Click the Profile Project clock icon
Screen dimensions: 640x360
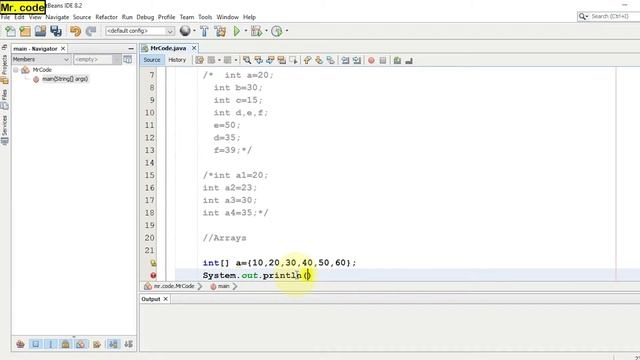coord(277,31)
